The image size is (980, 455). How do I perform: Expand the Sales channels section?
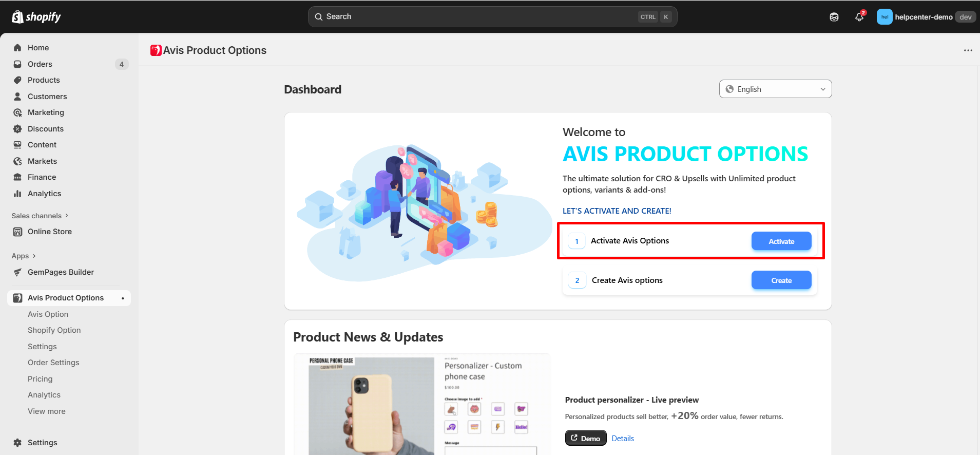point(40,216)
